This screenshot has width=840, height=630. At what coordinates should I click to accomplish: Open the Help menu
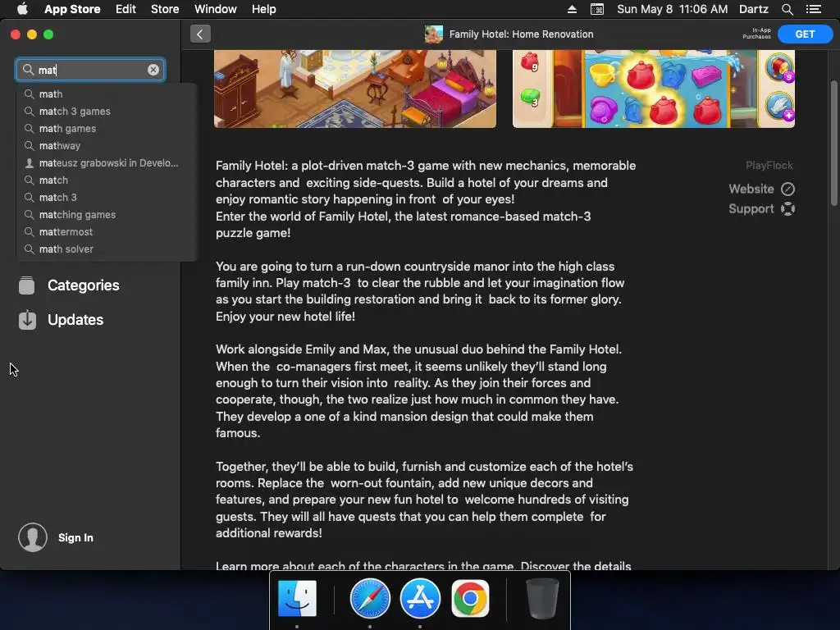coord(263,9)
